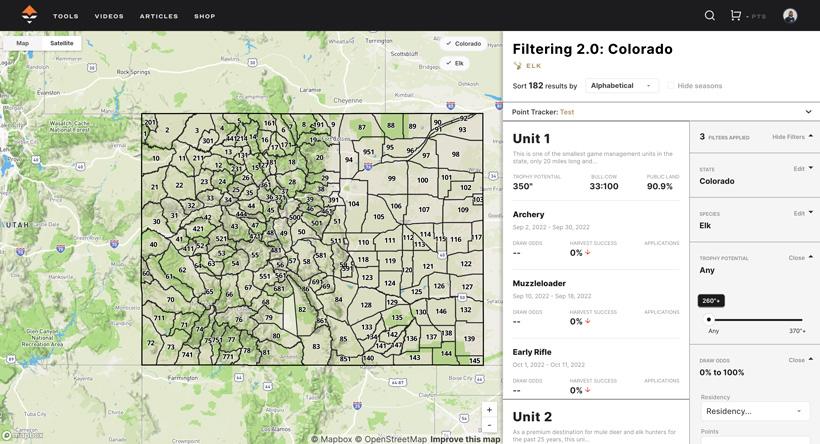Image resolution: width=820 pixels, height=444 pixels.
Task: Click the trophy potential slider handle
Action: (709, 320)
